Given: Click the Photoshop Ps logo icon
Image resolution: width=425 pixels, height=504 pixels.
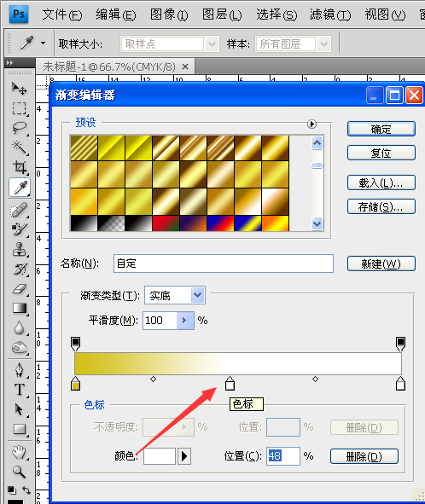Looking at the screenshot, I should click(x=19, y=14).
